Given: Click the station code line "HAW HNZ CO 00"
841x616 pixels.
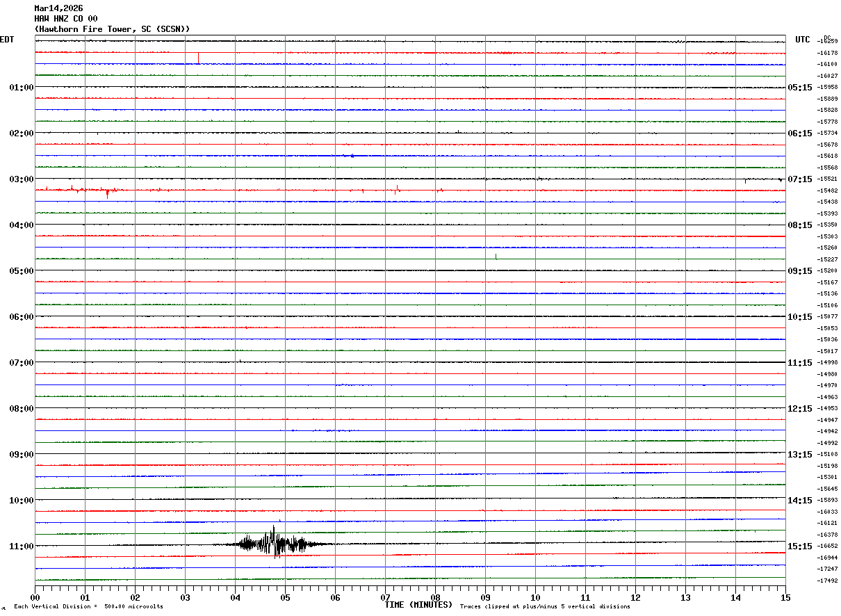Looking at the screenshot, I should 66,19.
